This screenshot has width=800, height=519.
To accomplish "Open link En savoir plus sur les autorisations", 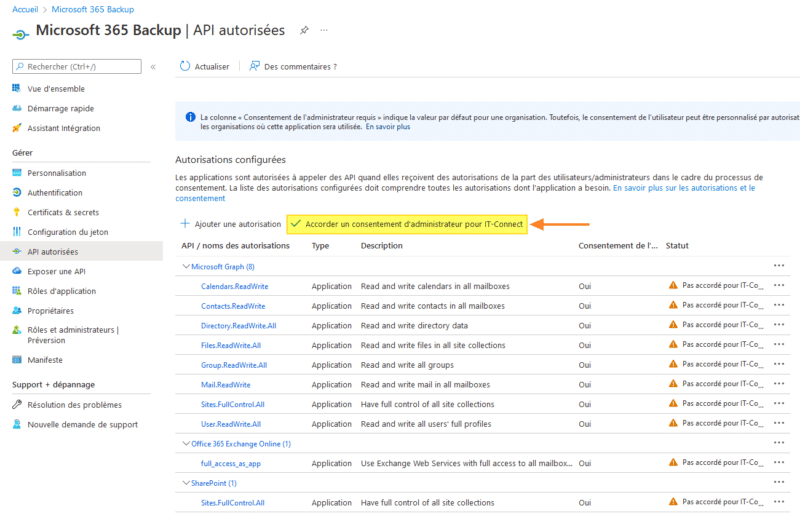I will (x=684, y=188).
